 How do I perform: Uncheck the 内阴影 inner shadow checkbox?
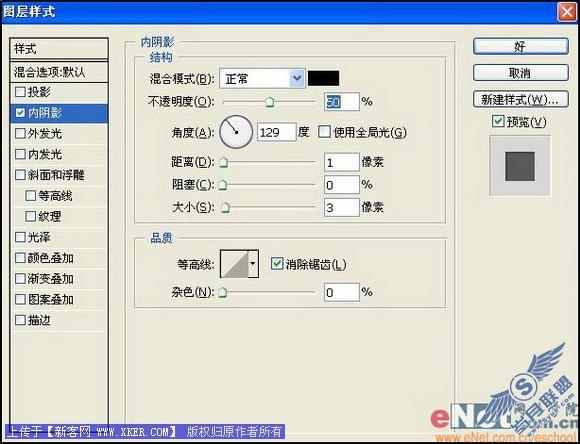point(20,112)
